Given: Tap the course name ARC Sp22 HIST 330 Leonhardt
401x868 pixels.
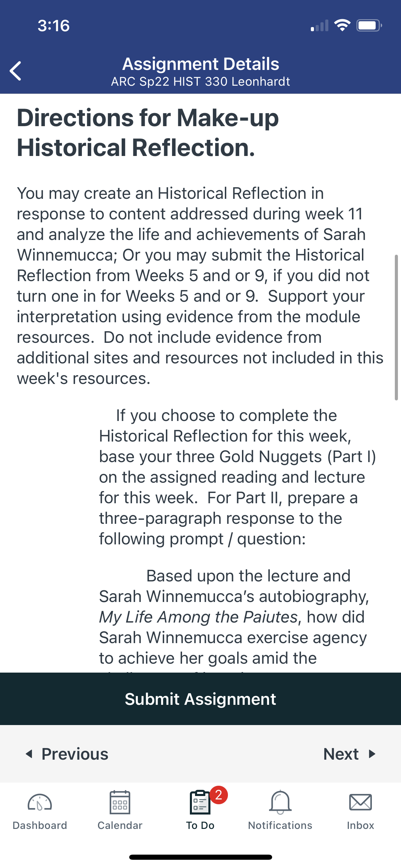Looking at the screenshot, I should (x=200, y=82).
